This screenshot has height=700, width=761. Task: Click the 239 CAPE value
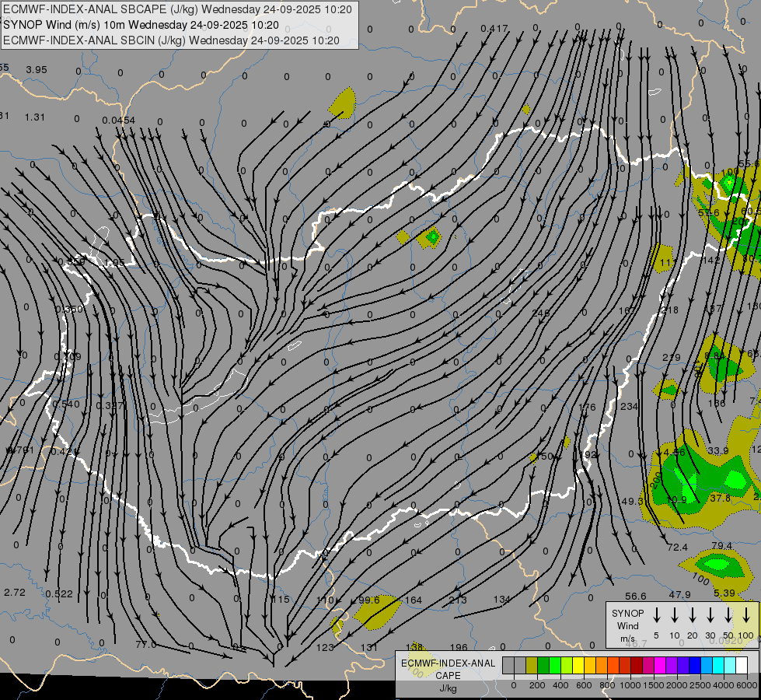click(x=671, y=358)
